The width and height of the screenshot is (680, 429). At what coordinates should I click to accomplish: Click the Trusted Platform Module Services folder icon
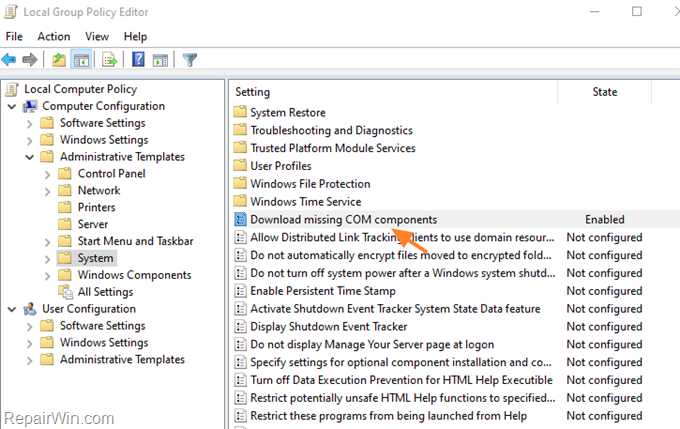(x=240, y=148)
